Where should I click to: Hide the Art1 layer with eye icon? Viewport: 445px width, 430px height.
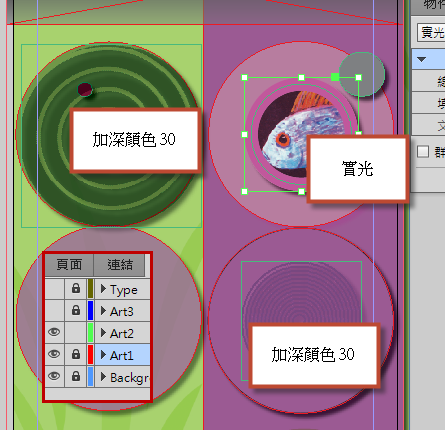(54, 354)
